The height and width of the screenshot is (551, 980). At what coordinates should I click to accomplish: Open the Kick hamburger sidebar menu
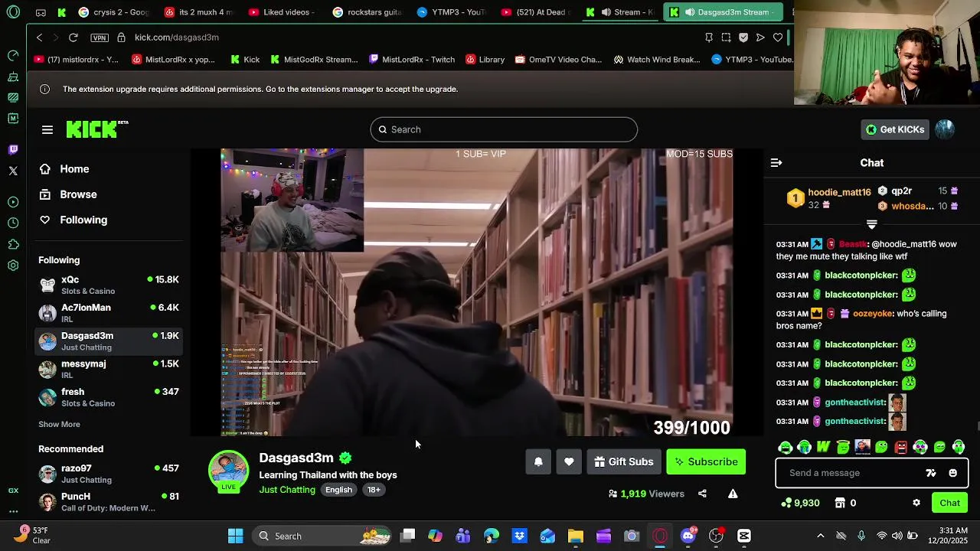(47, 130)
